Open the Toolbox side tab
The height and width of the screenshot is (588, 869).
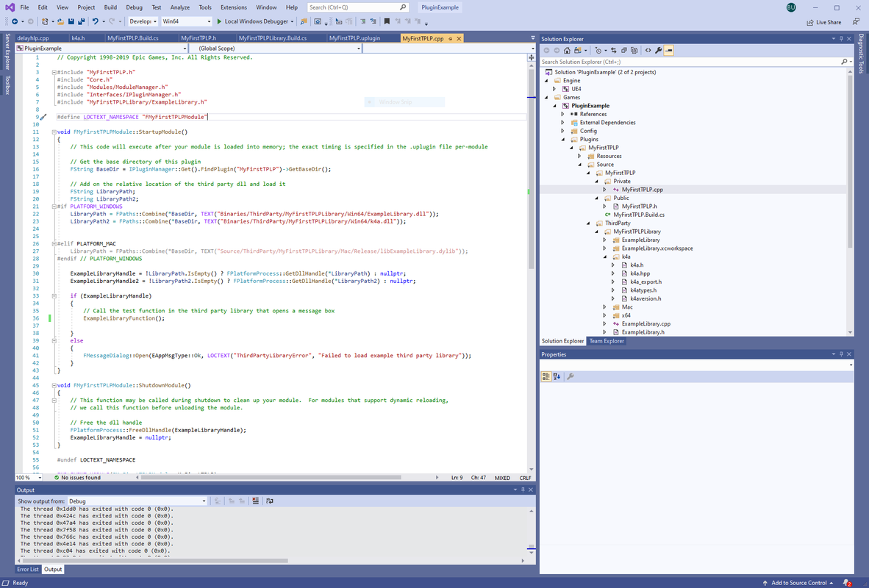[x=7, y=85]
